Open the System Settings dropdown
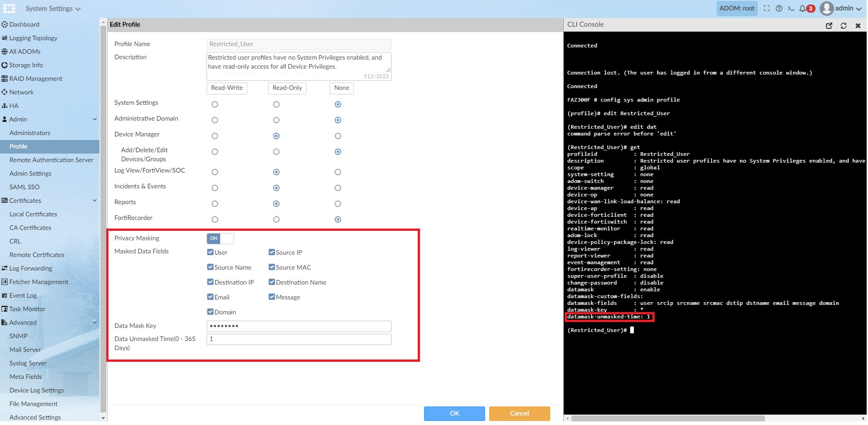 (53, 9)
